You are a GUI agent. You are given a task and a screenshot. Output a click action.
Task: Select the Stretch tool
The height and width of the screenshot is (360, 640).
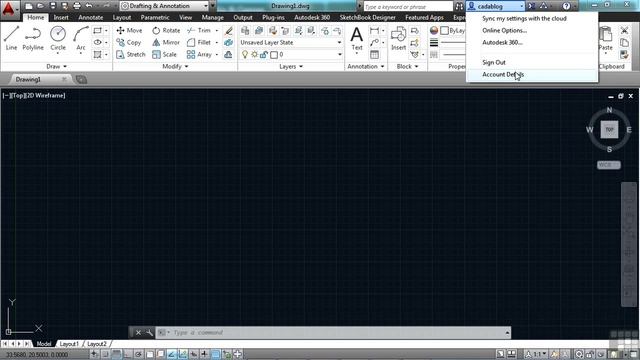[131, 54]
